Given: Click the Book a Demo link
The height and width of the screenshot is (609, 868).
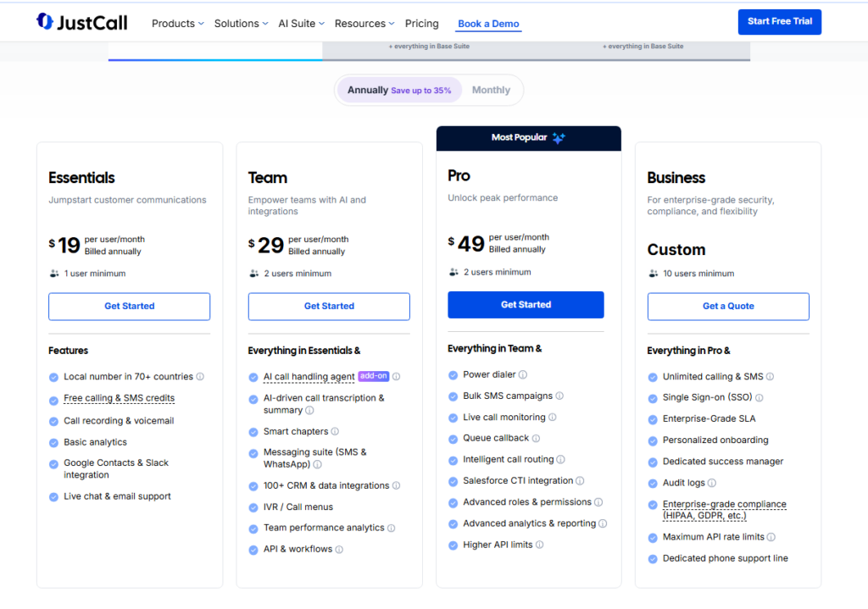Looking at the screenshot, I should (488, 24).
